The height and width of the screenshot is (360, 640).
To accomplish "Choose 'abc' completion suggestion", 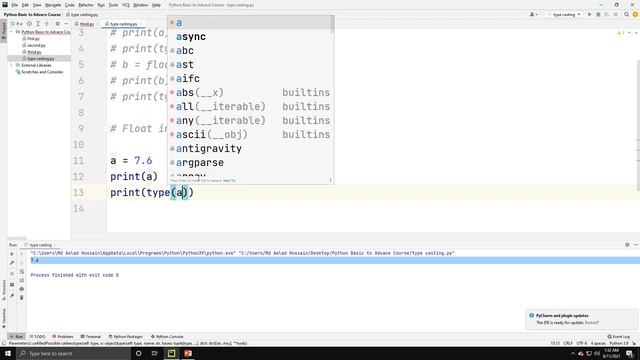I will (x=250, y=51).
